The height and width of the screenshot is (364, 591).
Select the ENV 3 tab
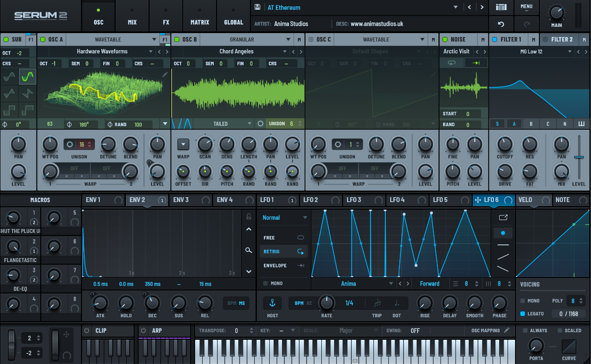pos(190,200)
